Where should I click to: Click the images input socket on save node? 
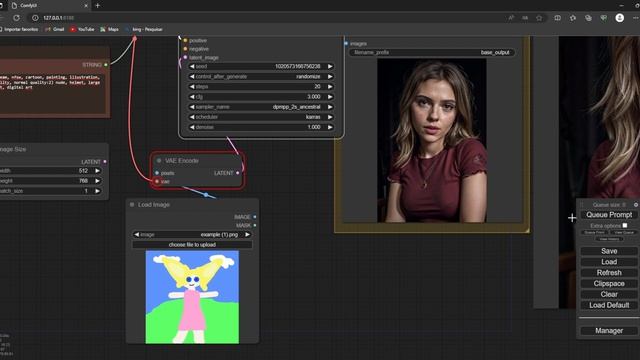tap(346, 43)
